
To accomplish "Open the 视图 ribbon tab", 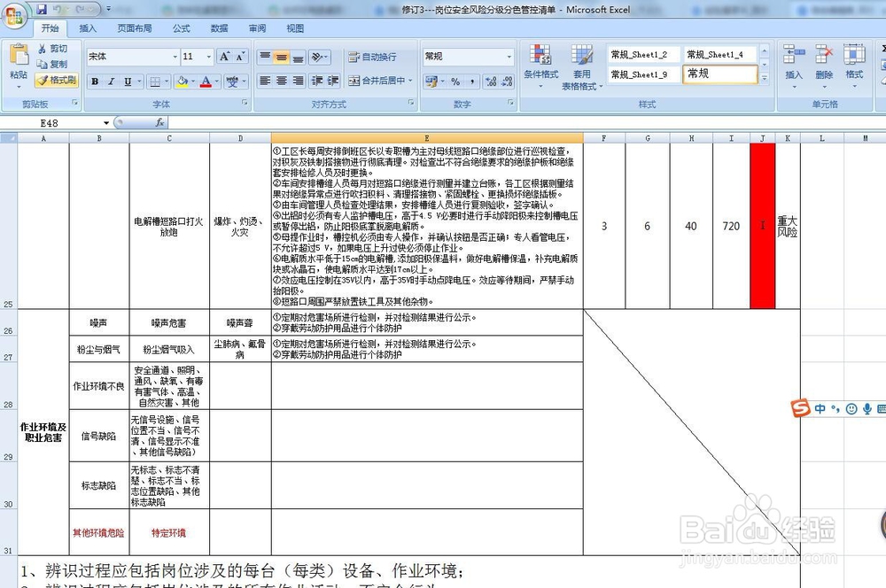I will click(x=295, y=28).
